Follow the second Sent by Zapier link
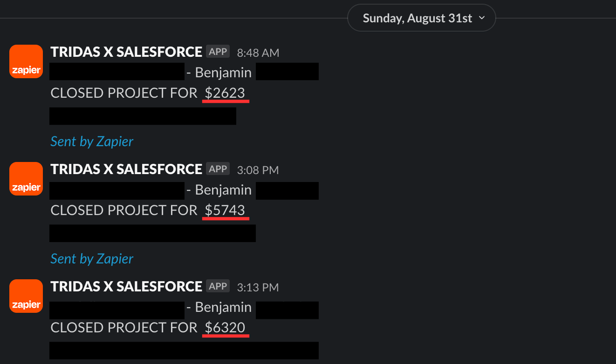The image size is (616, 364). [x=92, y=259]
